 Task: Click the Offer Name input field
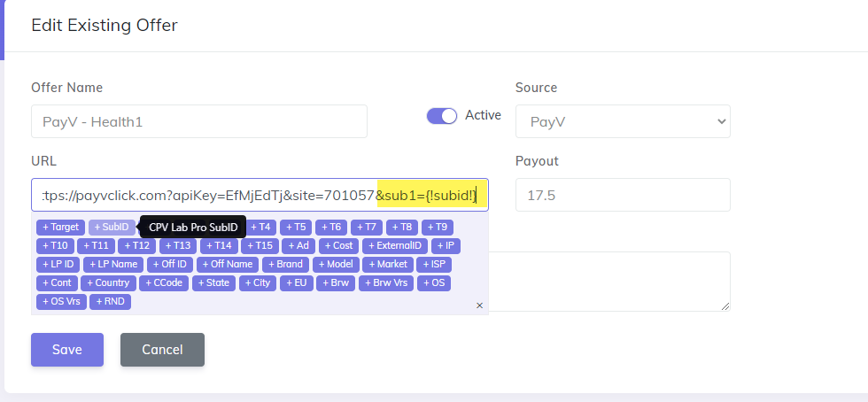tap(198, 121)
